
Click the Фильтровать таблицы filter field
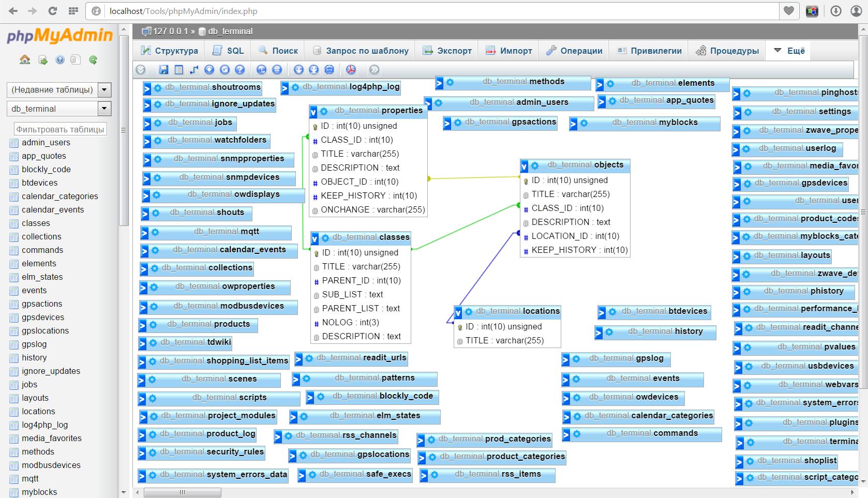click(x=60, y=129)
